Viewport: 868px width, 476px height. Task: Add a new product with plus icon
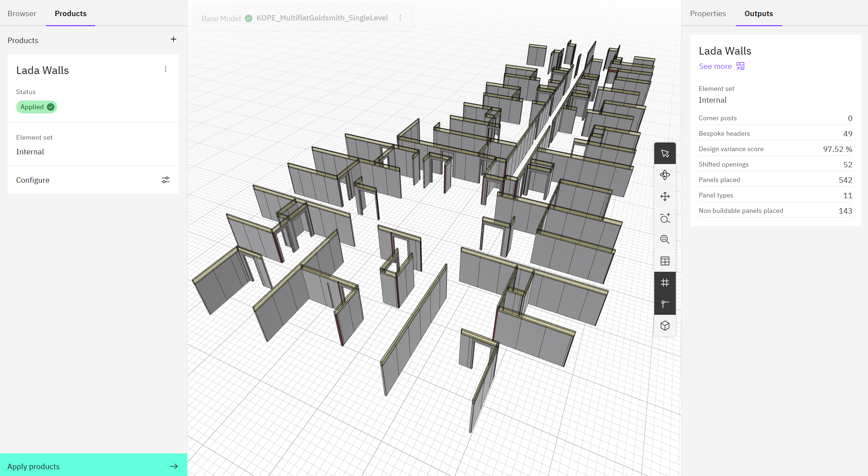173,39
